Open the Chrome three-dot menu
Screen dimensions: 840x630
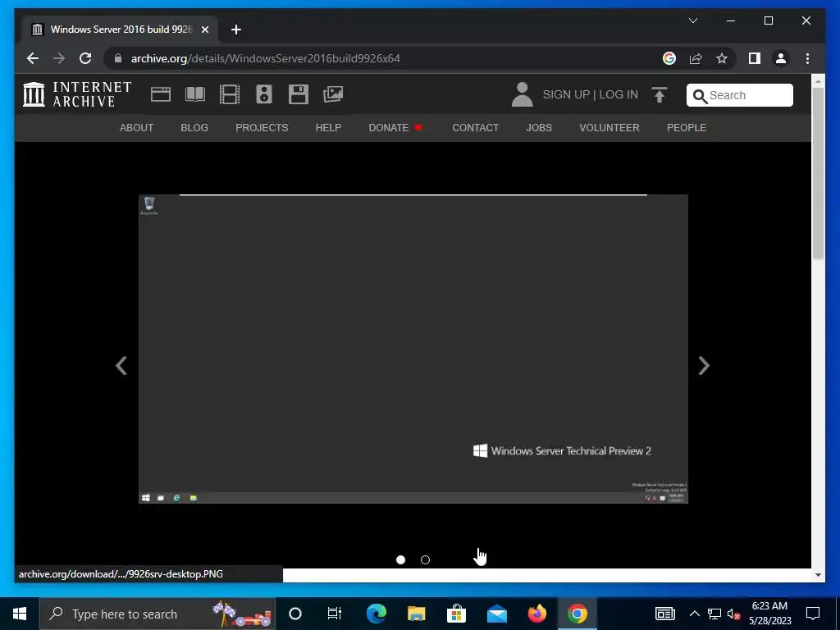(807, 58)
